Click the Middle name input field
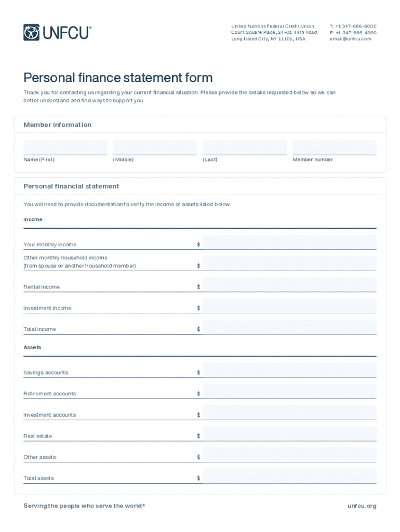This screenshot has width=400, height=532. click(x=155, y=148)
